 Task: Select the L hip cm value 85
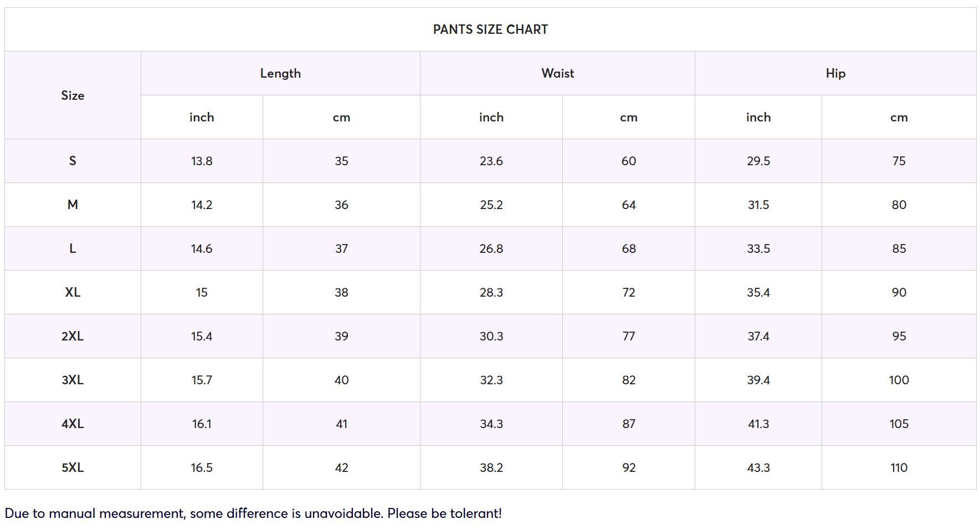point(899,248)
